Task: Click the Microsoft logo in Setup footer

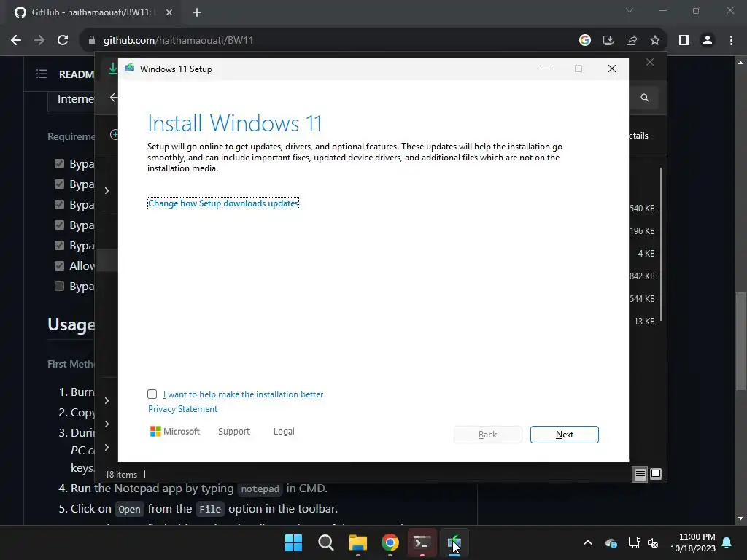Action: [x=175, y=431]
